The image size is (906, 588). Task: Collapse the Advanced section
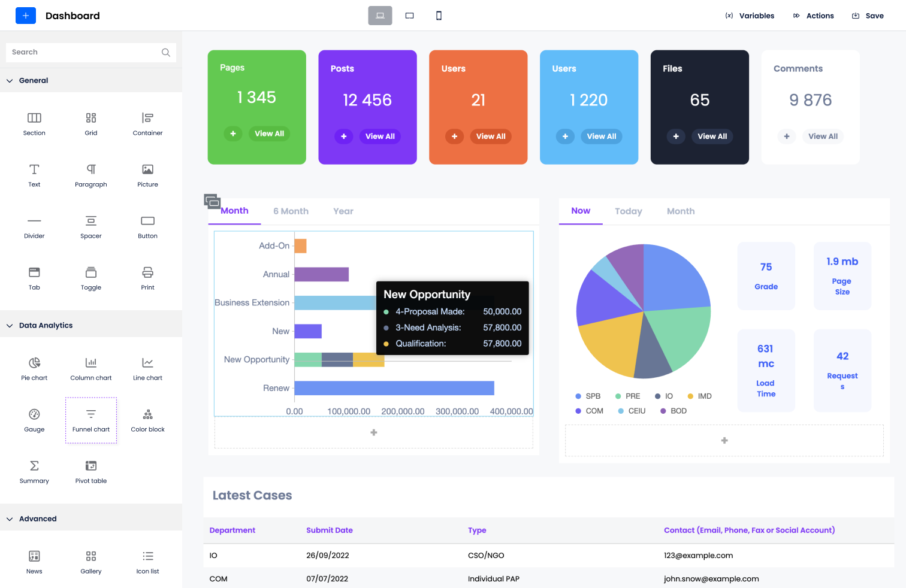(10, 519)
